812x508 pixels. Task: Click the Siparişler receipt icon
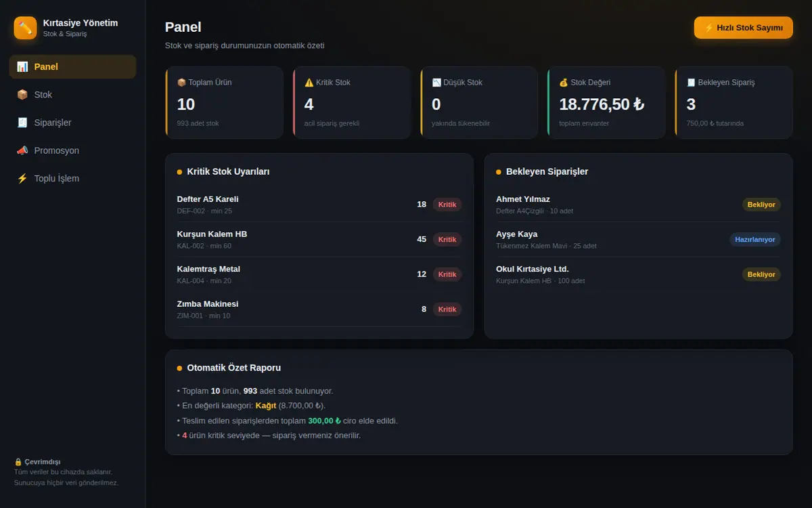coord(22,123)
